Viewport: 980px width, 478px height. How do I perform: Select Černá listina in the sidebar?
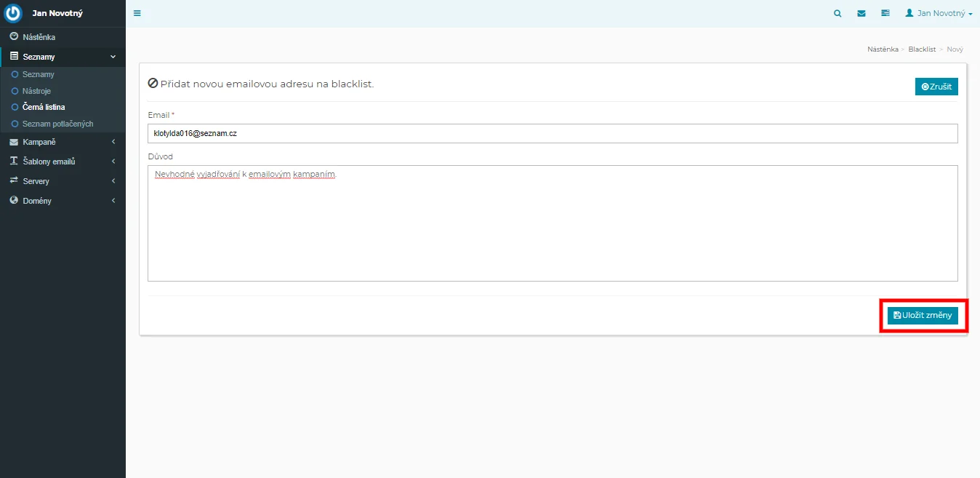coord(44,108)
